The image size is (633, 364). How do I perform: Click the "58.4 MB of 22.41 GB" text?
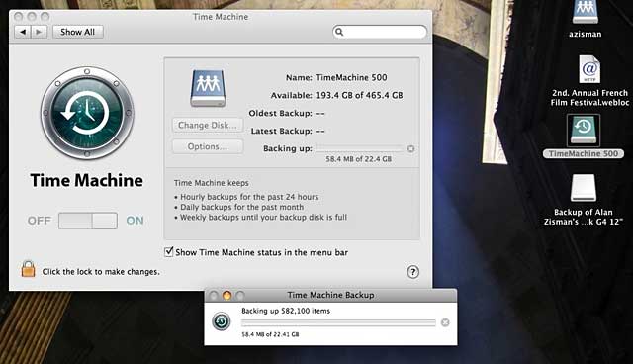270,334
